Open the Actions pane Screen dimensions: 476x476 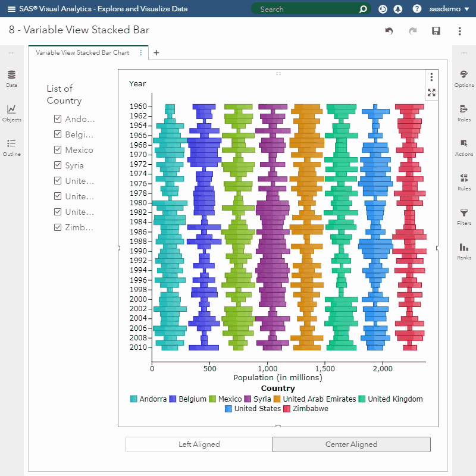[x=464, y=147]
